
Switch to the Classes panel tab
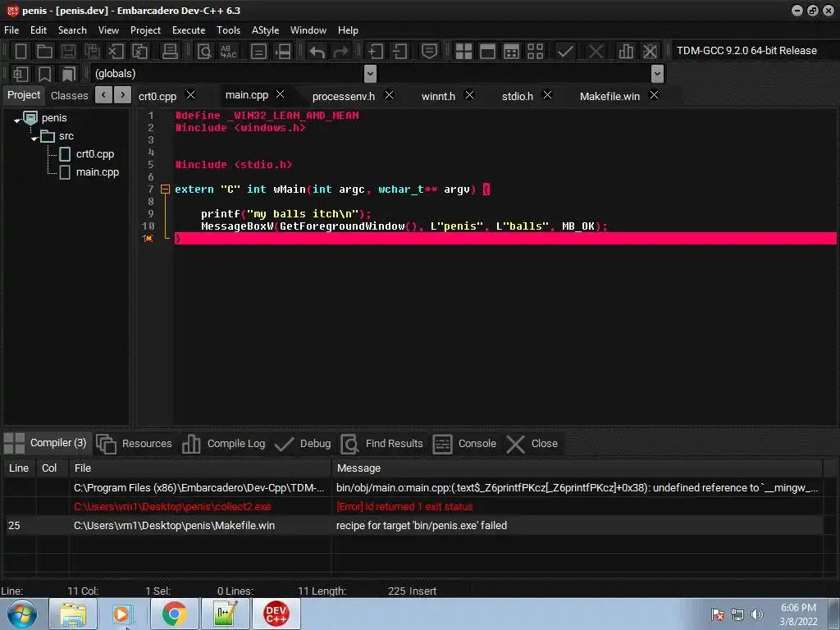pos(69,95)
